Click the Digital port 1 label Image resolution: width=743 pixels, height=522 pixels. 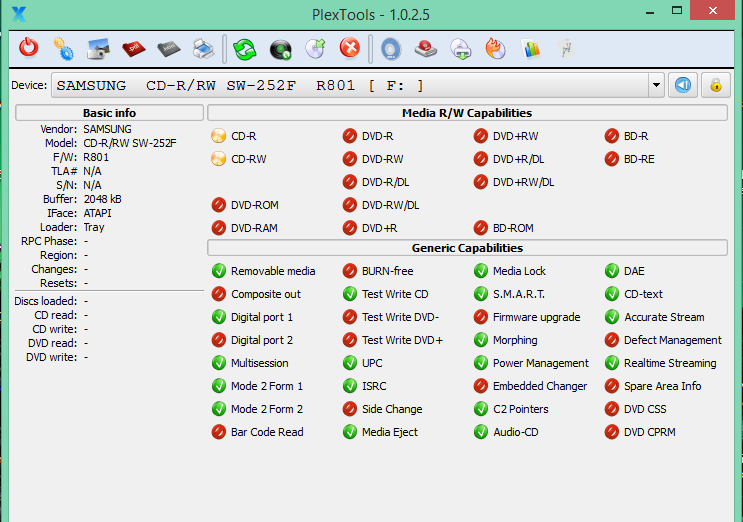point(262,317)
